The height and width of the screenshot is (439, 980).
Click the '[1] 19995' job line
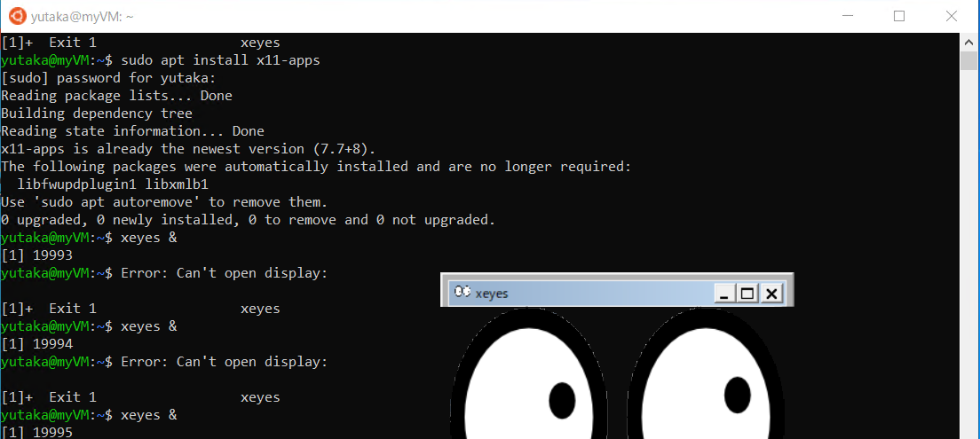point(37,432)
